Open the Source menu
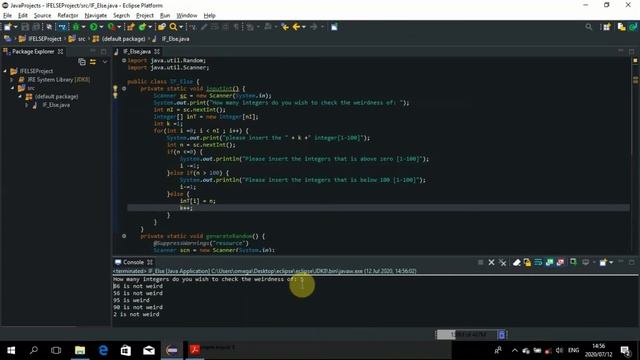 [x=42, y=16]
